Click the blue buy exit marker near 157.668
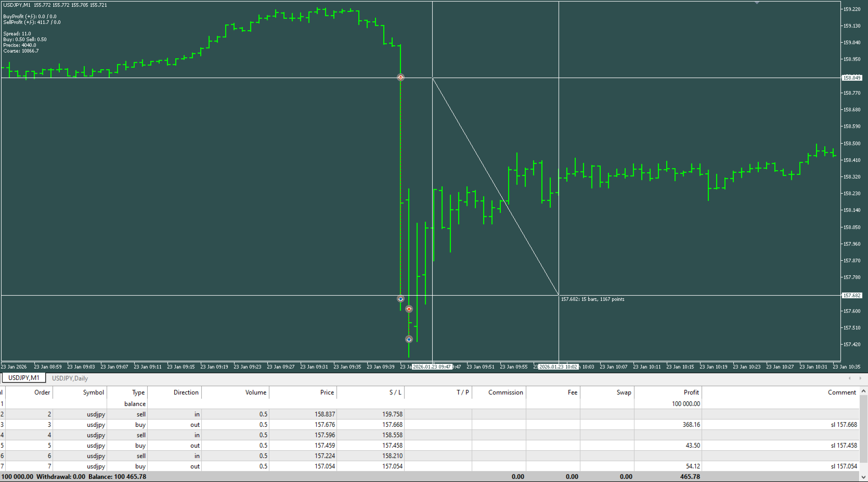Screen dimensions: 868x482 [x=400, y=299]
